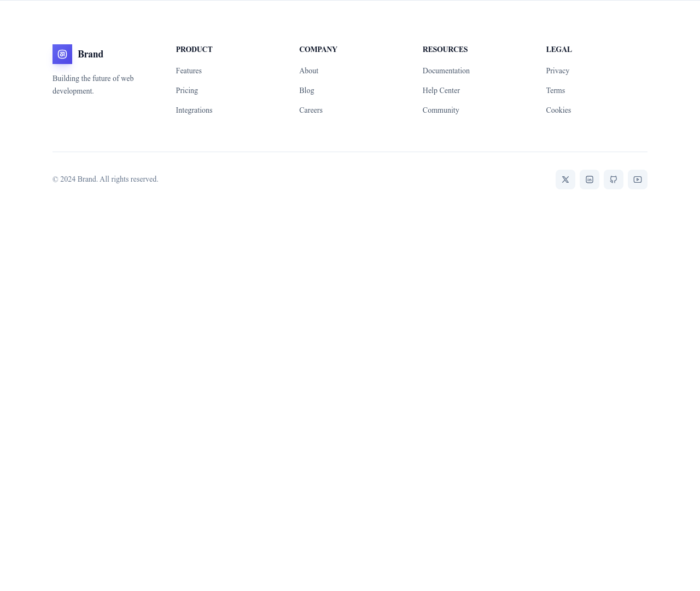Open the Documentation link
The image size is (700, 591).
446,71
